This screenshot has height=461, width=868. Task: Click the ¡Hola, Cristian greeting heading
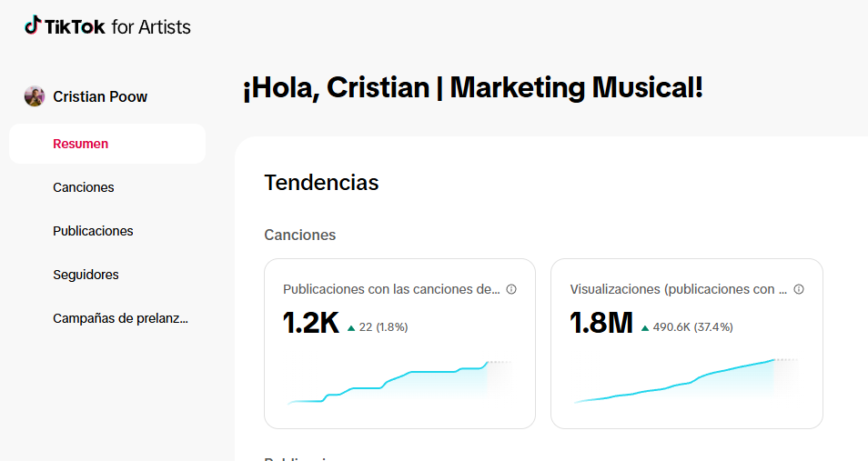pyautogui.click(x=473, y=88)
